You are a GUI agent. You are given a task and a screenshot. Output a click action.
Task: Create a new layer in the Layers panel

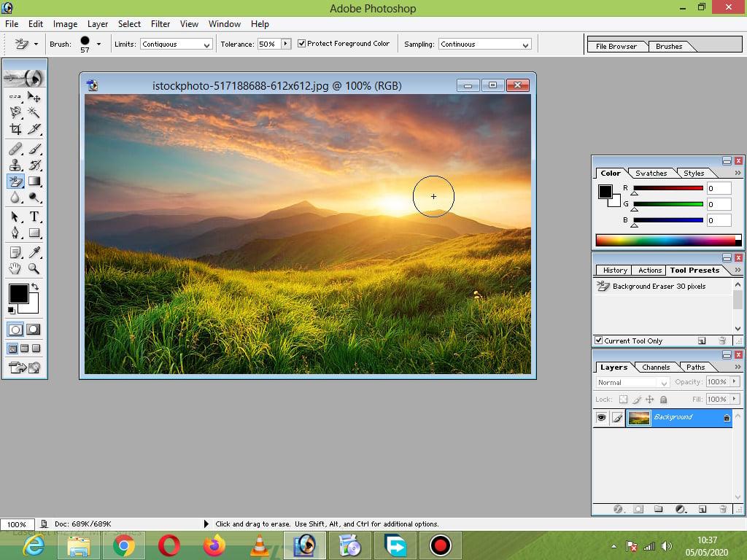tap(703, 508)
